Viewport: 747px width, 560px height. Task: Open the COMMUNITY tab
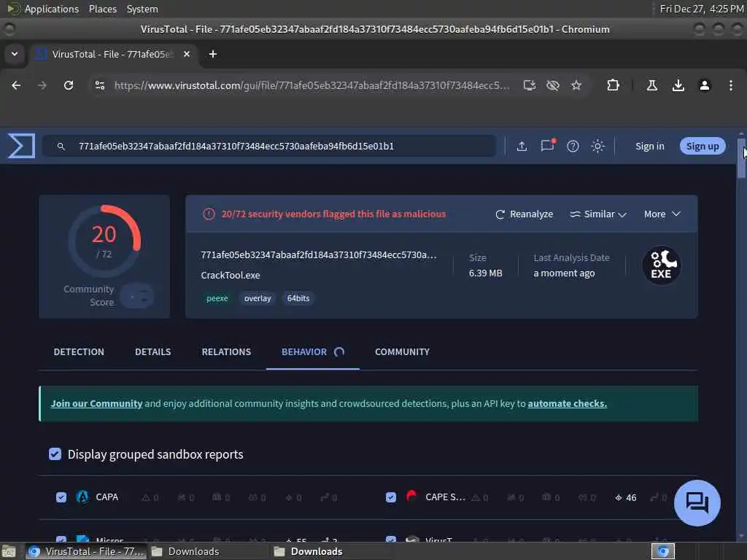pyautogui.click(x=402, y=352)
